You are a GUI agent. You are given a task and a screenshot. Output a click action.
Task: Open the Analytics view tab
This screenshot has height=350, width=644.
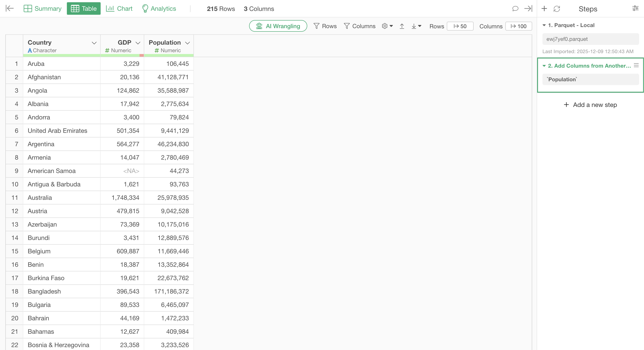[159, 9]
